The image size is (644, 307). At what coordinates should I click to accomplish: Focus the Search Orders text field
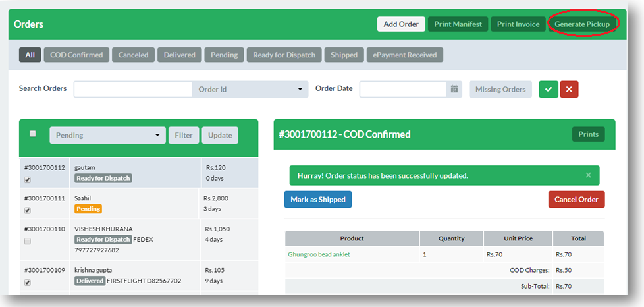[132, 89]
